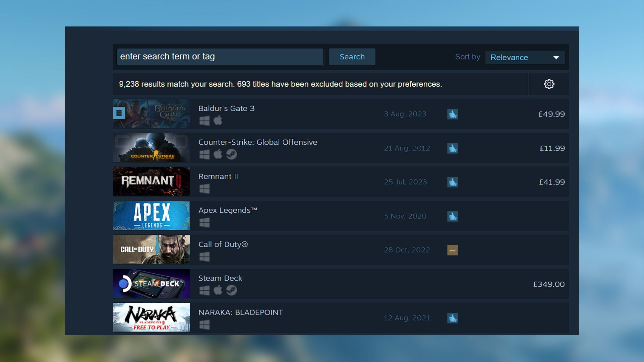Click the £41.99 price of Remnant II

(x=552, y=182)
